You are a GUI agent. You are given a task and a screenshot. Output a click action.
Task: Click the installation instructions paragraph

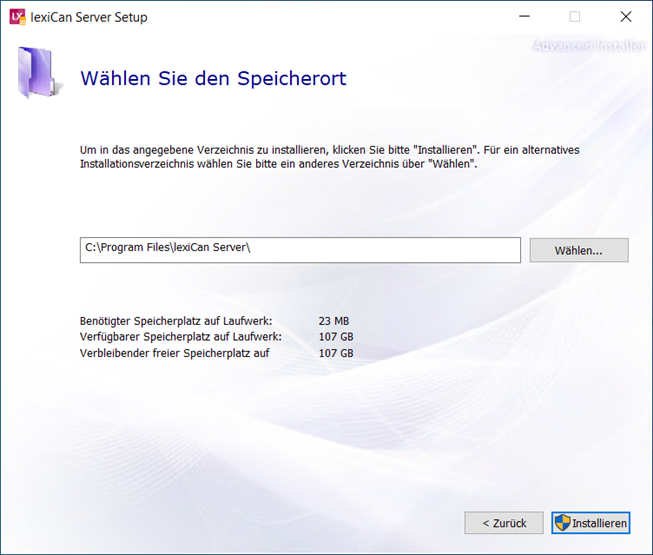[x=330, y=157]
